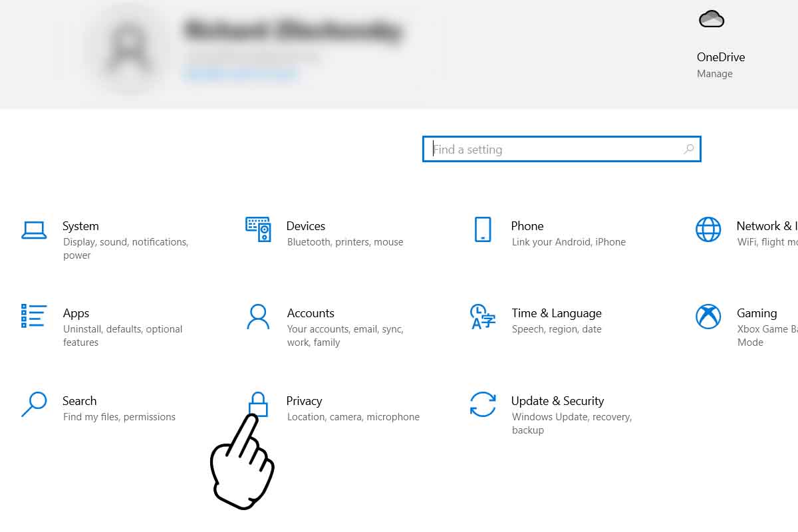798x532 pixels.
Task: Open the Apps list icon
Action: (34, 316)
